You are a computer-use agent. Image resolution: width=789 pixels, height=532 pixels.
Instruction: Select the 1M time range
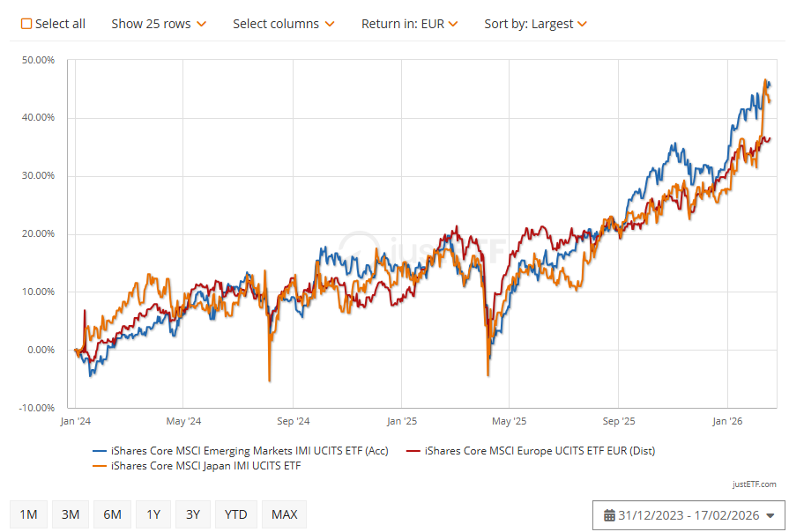point(28,514)
